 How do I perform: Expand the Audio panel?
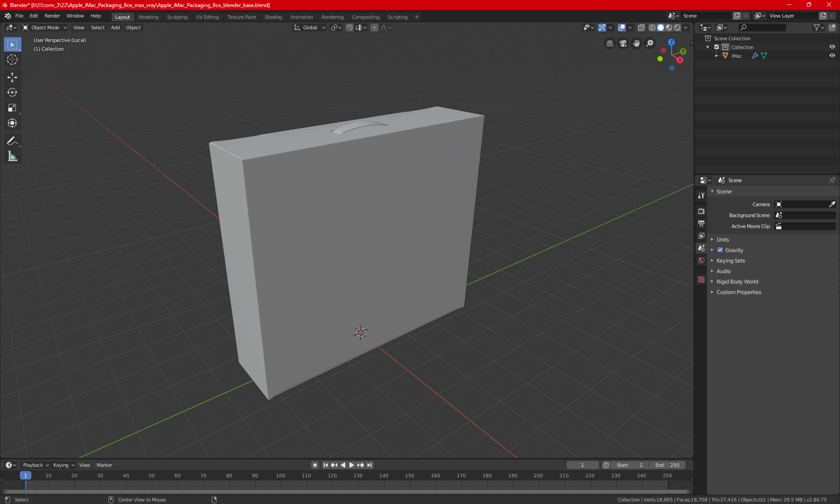[723, 271]
